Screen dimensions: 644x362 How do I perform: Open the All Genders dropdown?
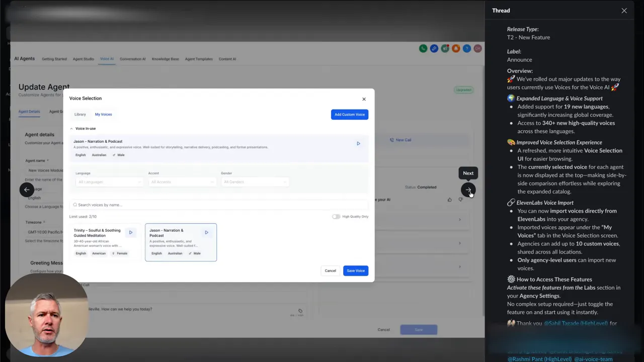coord(254,182)
